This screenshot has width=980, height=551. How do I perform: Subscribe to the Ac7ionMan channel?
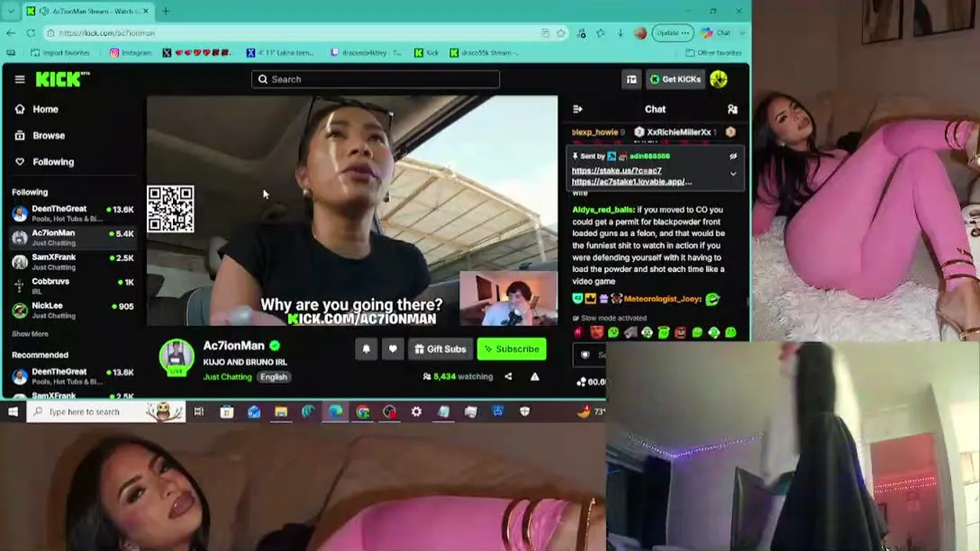click(511, 349)
